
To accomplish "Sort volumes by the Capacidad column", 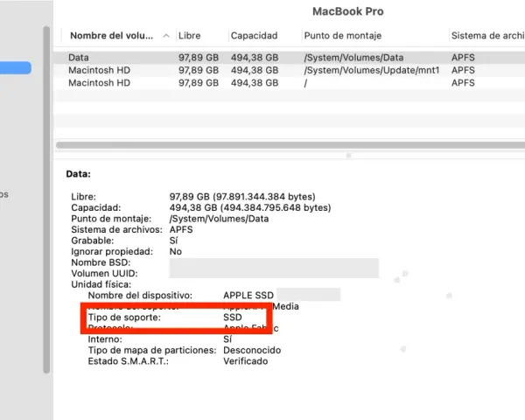I will point(254,36).
